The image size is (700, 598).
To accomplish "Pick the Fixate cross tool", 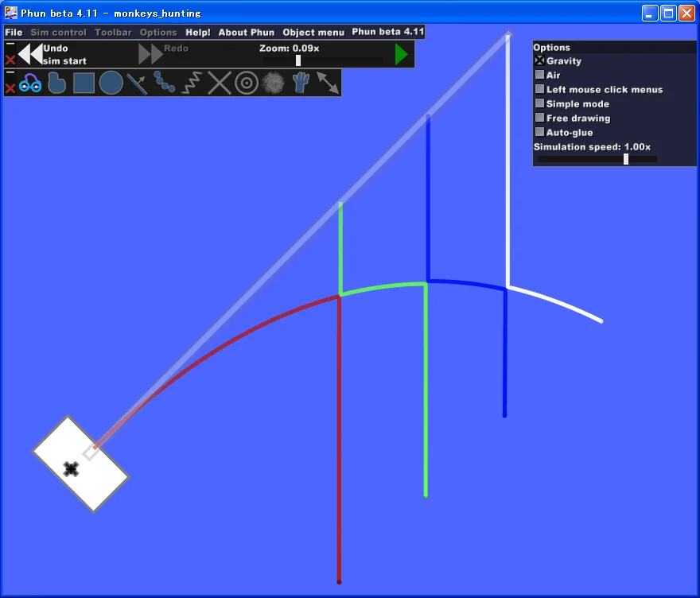I will pyautogui.click(x=219, y=83).
